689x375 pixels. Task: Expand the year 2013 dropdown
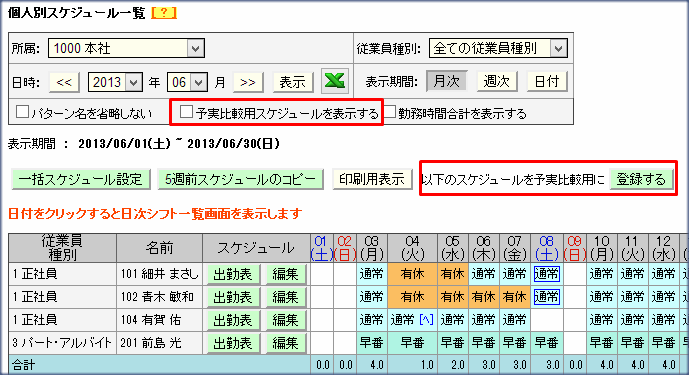[115, 82]
